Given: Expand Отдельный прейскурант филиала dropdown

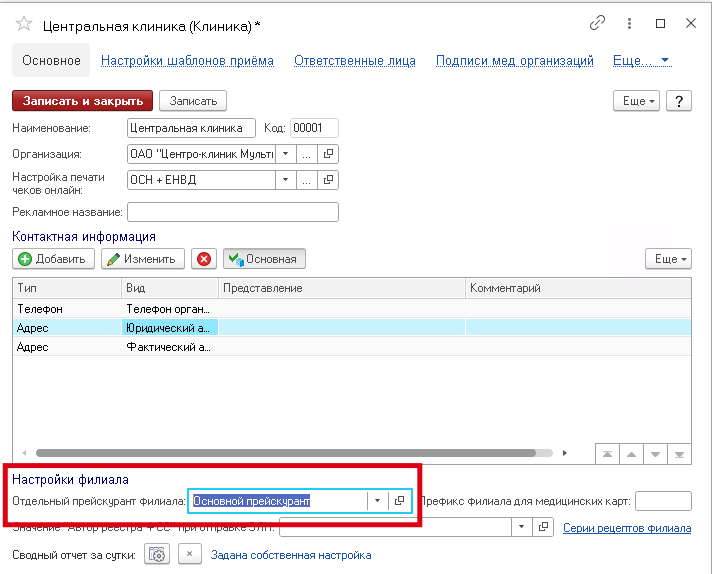Looking at the screenshot, I should (377, 501).
